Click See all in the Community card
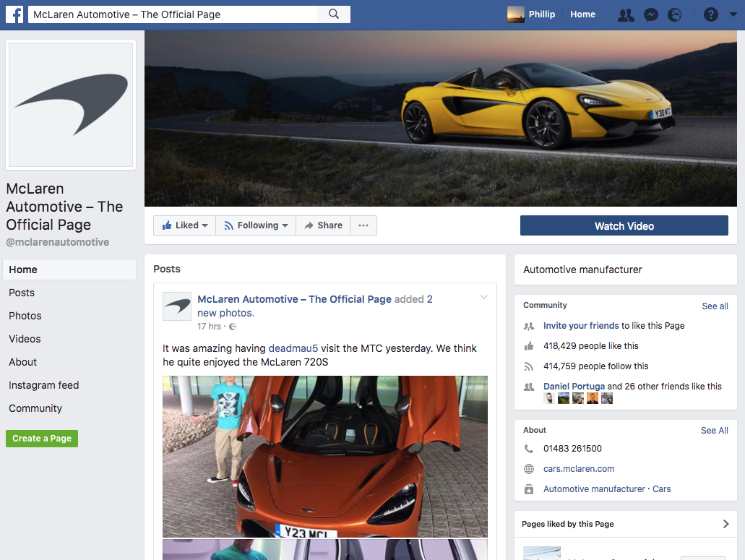 point(715,306)
